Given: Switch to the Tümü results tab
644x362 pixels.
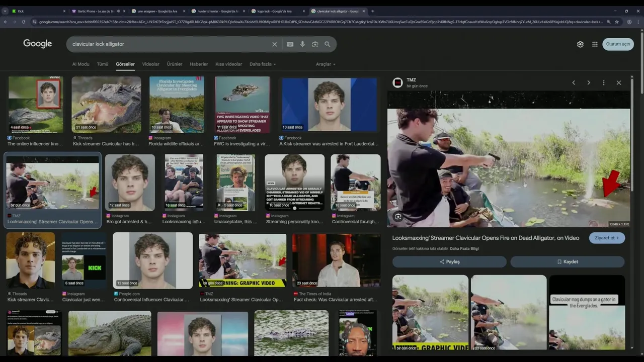Looking at the screenshot, I should pyautogui.click(x=103, y=64).
